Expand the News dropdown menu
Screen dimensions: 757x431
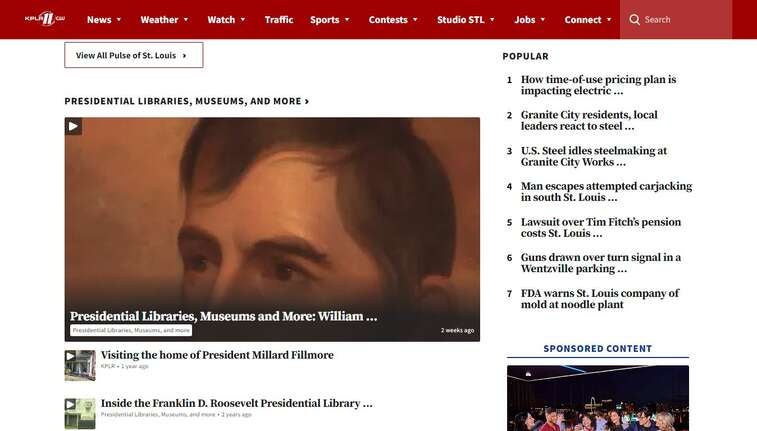tap(119, 20)
